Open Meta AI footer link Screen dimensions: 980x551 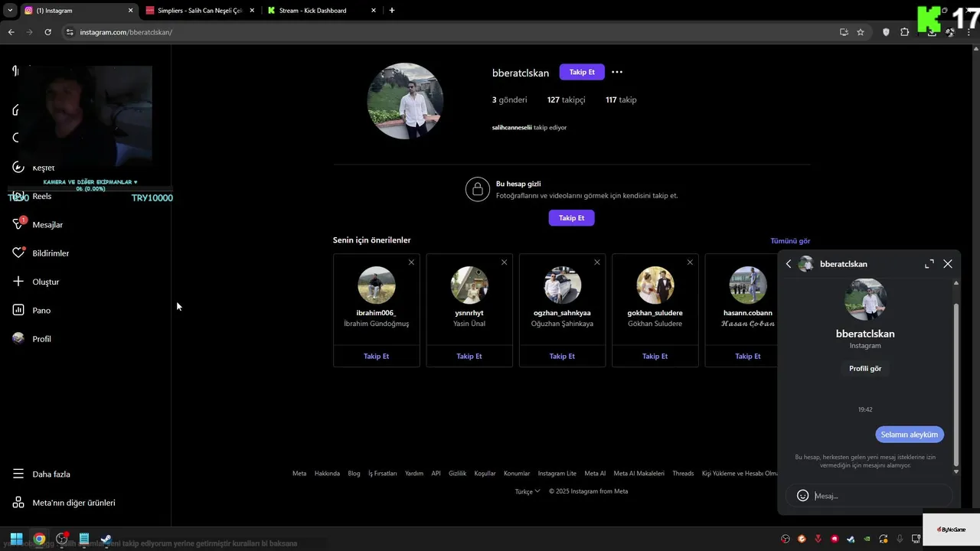595,473
